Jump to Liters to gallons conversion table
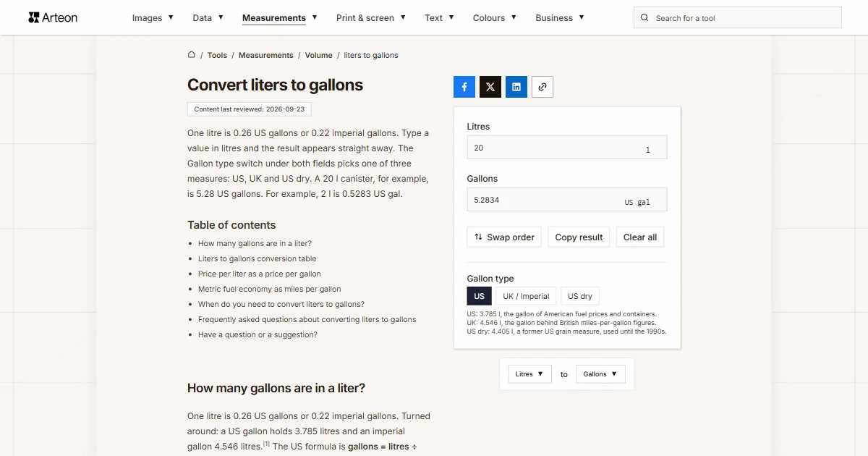868x456 pixels. 258,258
